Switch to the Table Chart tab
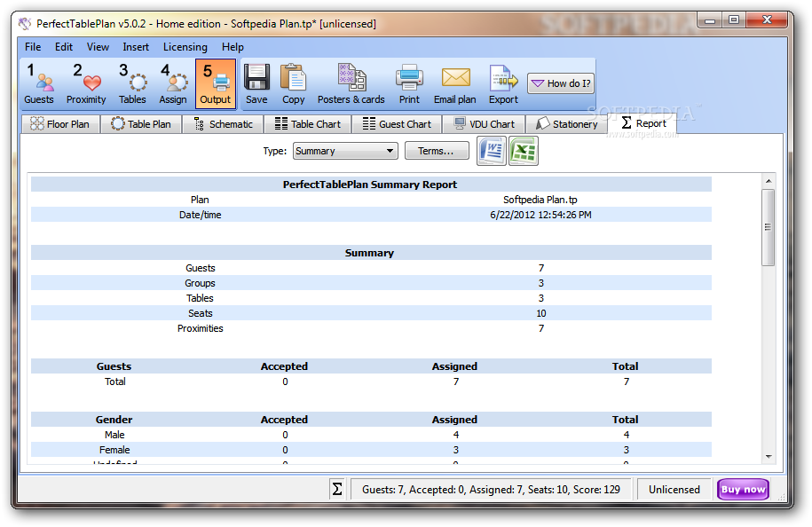Viewport: 812px width, 527px height. tap(308, 124)
